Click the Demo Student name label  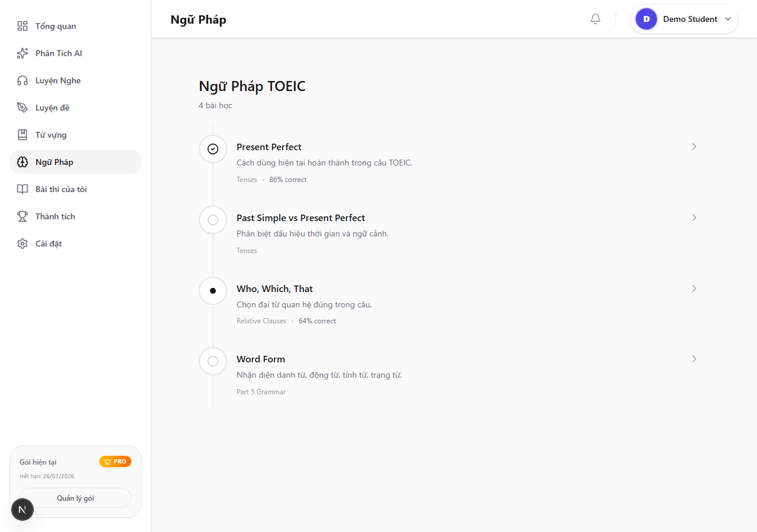690,19
